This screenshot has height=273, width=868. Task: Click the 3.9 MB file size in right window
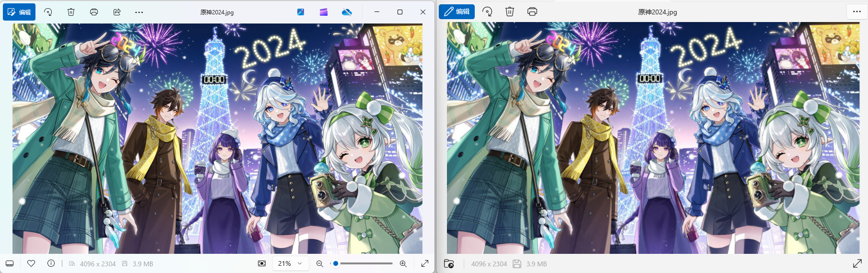(537, 264)
